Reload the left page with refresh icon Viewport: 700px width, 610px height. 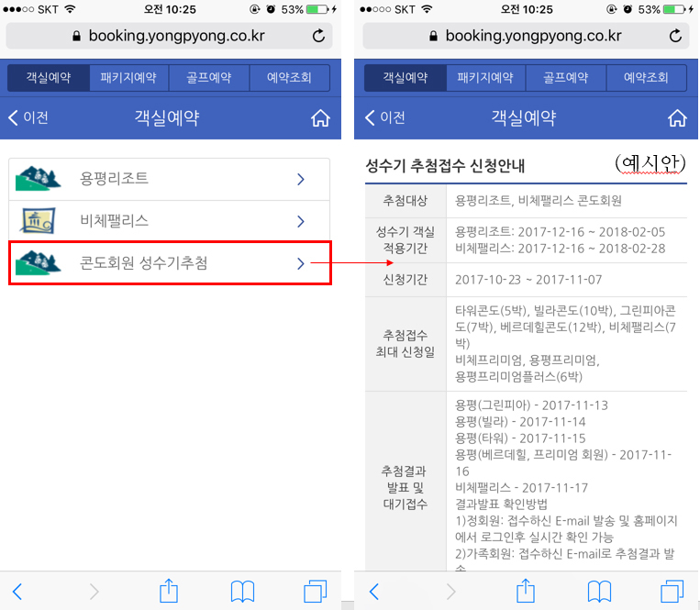pos(318,36)
